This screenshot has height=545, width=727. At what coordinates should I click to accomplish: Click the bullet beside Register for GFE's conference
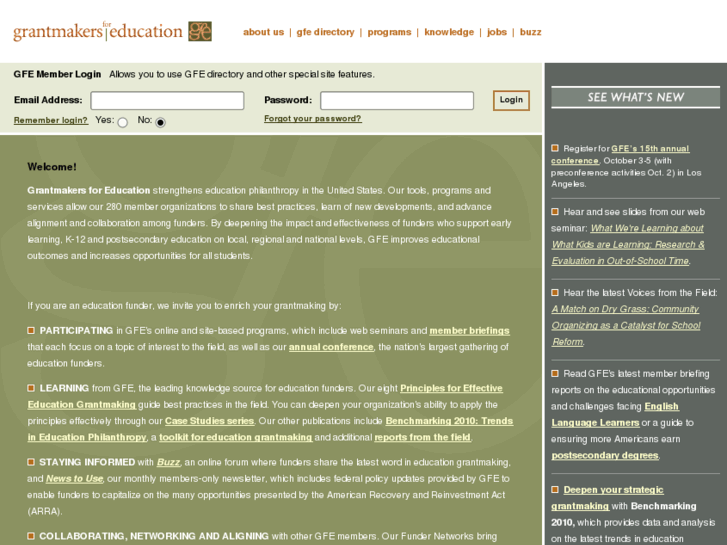pos(555,148)
